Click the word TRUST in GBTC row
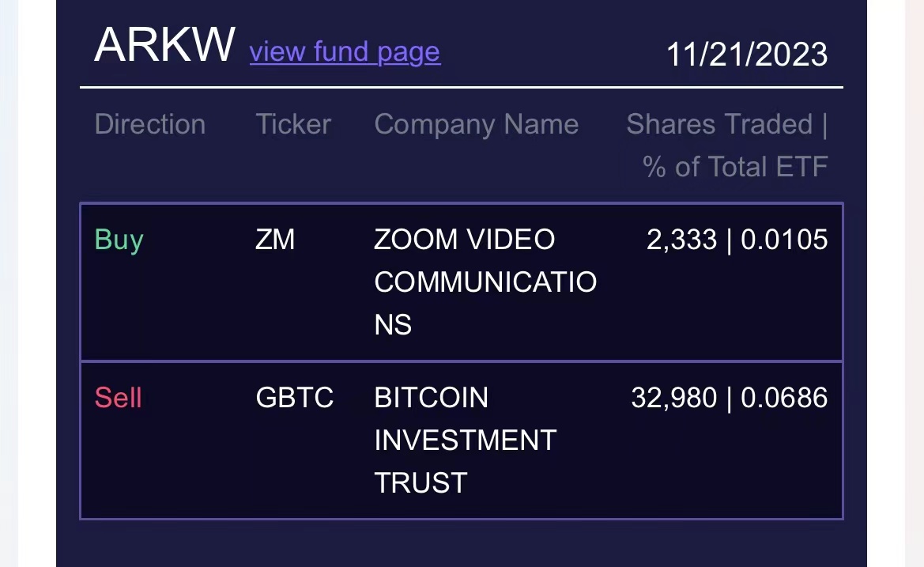The height and width of the screenshot is (567, 924). [421, 482]
